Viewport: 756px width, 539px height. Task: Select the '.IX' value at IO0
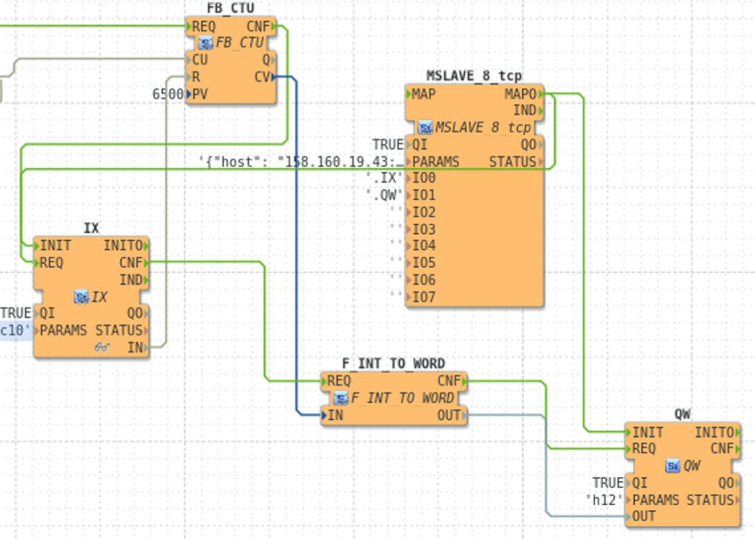coord(385,178)
